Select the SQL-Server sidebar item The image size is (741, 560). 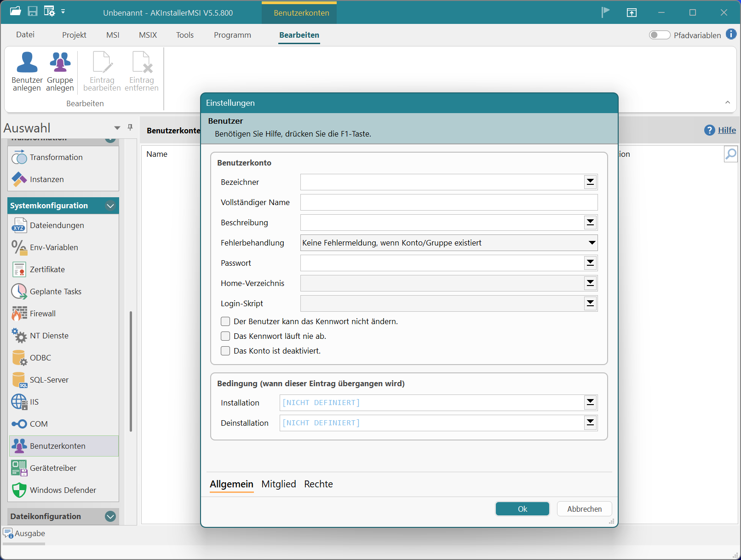coord(49,380)
